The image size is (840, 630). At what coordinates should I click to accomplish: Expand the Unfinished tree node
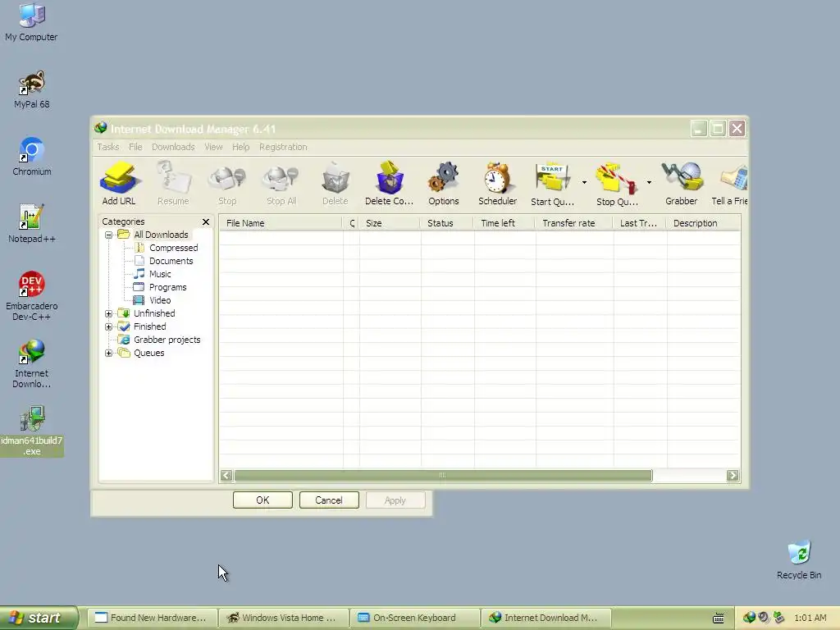(x=109, y=313)
